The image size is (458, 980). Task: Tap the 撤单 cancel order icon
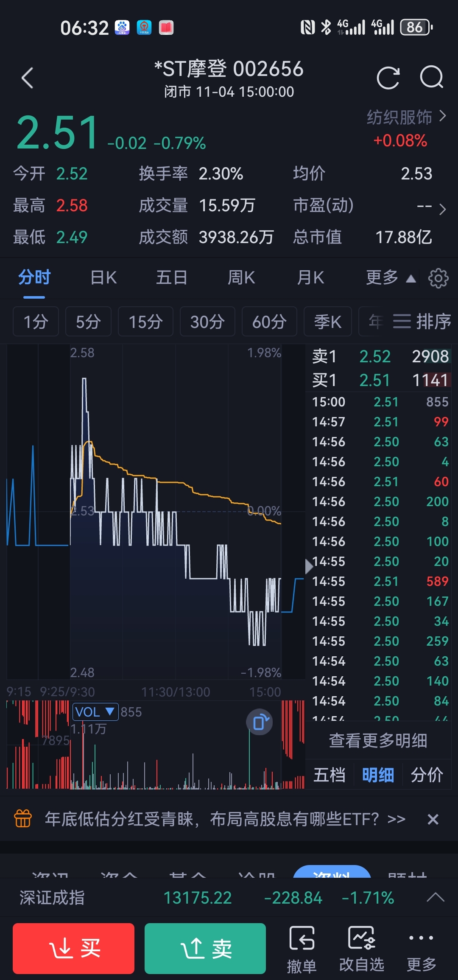click(302, 949)
